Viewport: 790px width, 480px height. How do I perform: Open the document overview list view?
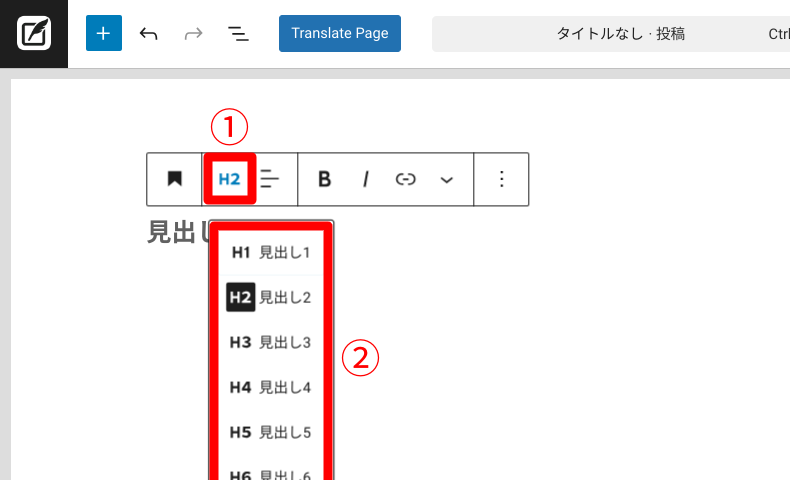tap(238, 34)
